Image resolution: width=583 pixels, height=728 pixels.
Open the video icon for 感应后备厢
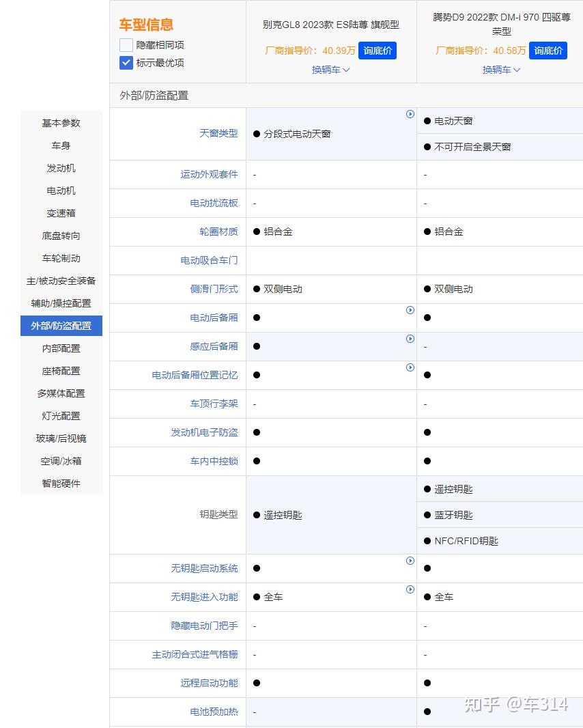pyautogui.click(x=410, y=338)
